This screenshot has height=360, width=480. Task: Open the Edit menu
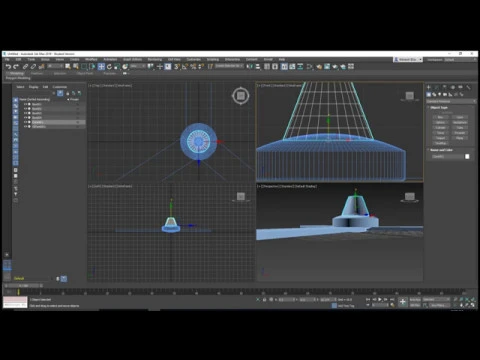coord(18,59)
